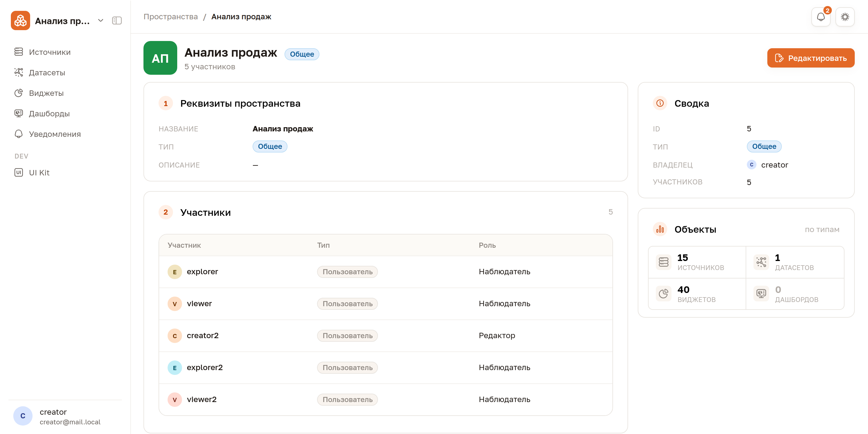Select the 1 Датасетов tile
The image size is (868, 434).
click(x=795, y=262)
